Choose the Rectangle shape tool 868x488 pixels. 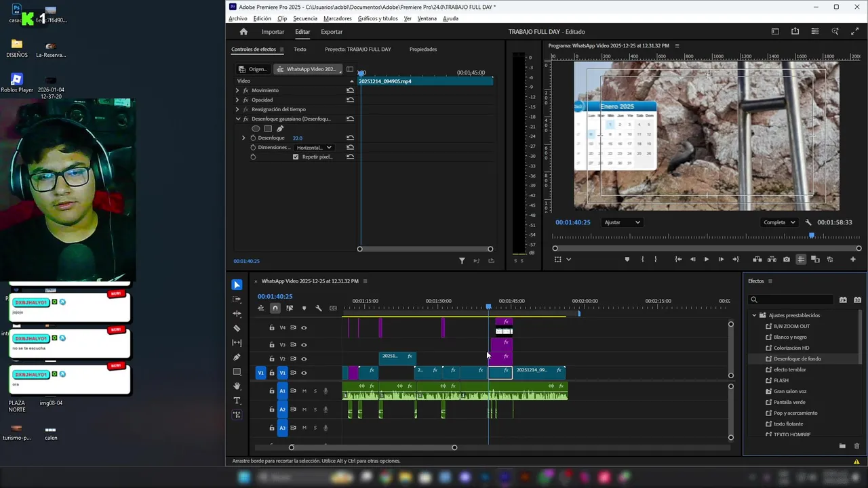(237, 372)
